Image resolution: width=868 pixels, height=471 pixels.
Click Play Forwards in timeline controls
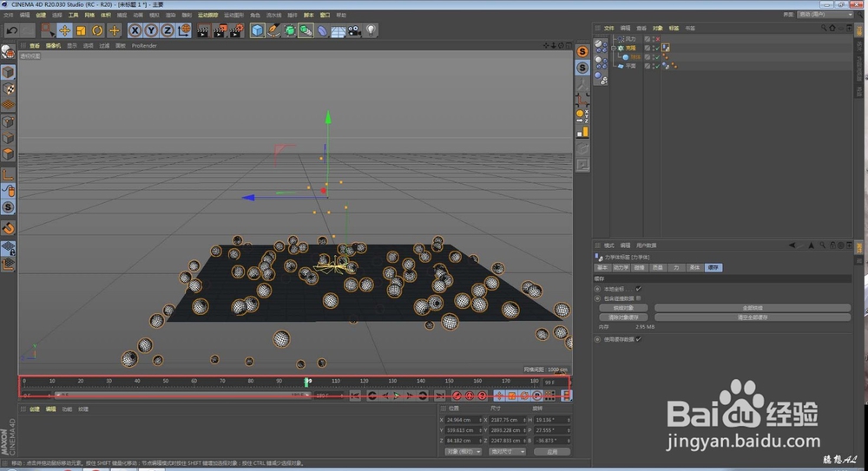397,396
